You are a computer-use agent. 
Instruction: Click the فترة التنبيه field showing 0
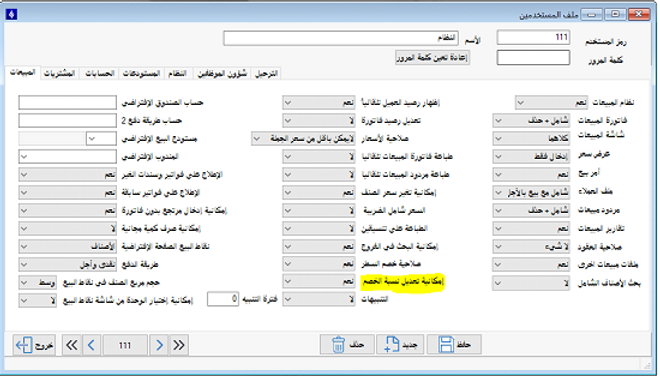click(x=223, y=299)
